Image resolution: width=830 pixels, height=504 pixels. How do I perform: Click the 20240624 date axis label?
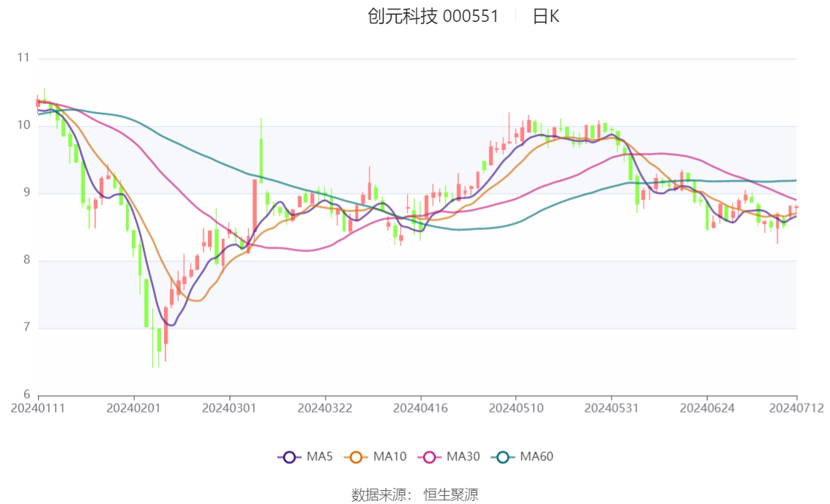click(707, 408)
